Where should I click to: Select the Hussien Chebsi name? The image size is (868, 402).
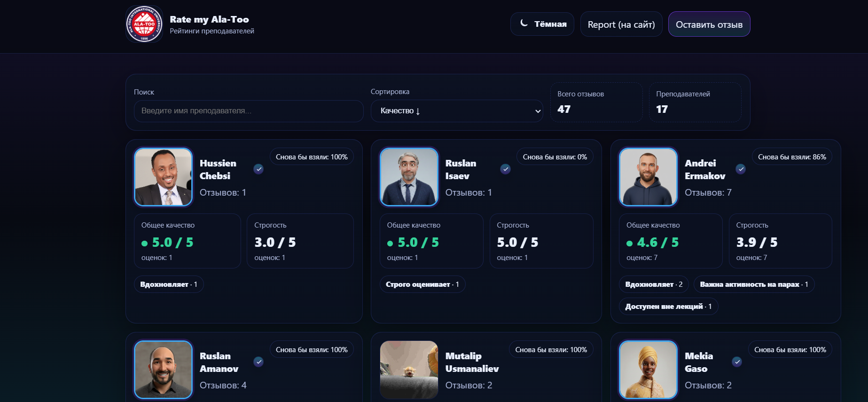pyautogui.click(x=218, y=170)
